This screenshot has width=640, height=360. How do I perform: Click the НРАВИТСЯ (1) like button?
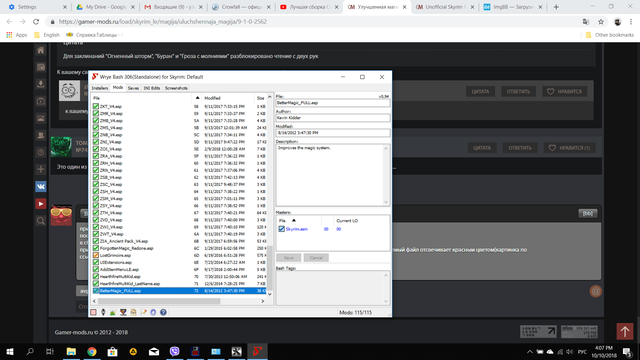click(x=569, y=148)
